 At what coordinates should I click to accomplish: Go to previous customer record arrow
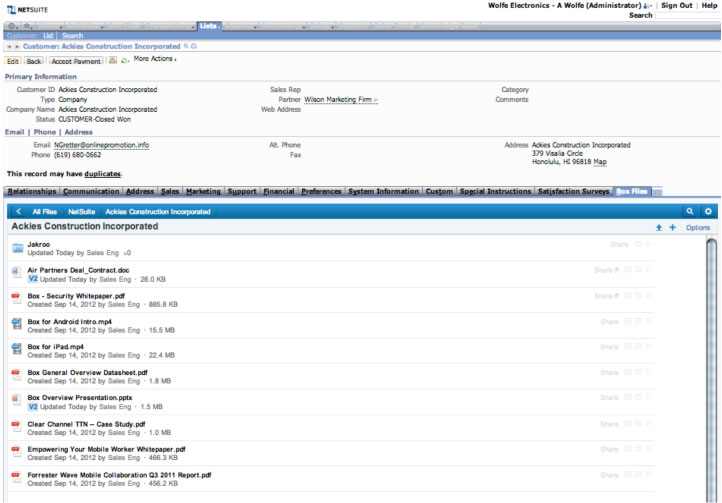[x=9, y=47]
